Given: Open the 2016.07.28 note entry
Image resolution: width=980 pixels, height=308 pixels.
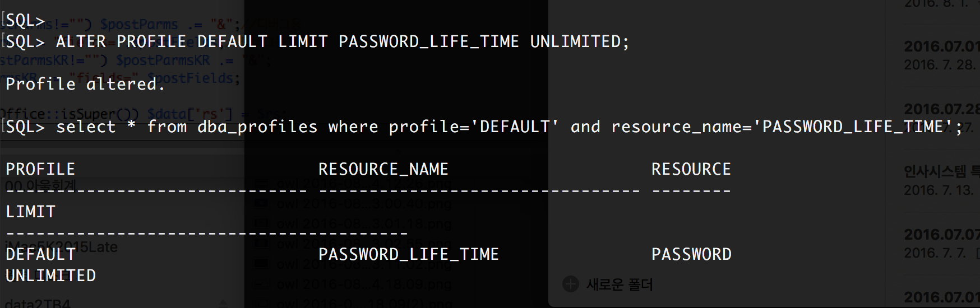Looking at the screenshot, I should [x=942, y=109].
